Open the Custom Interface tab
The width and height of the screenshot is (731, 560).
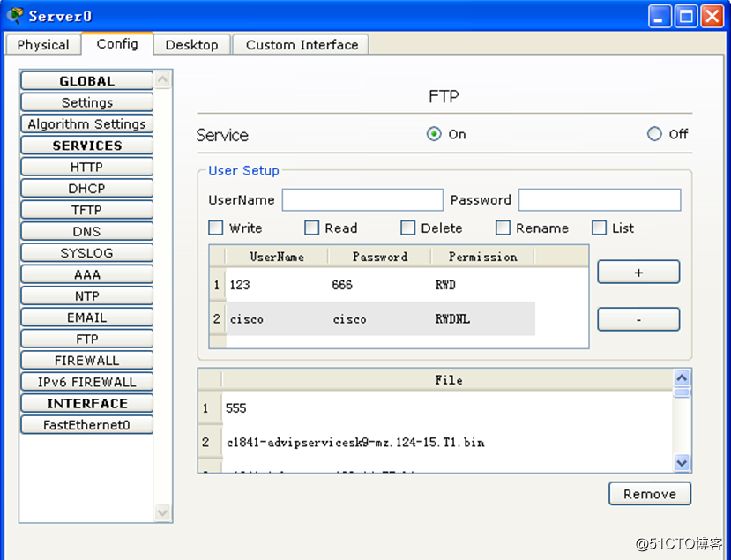pos(302,45)
